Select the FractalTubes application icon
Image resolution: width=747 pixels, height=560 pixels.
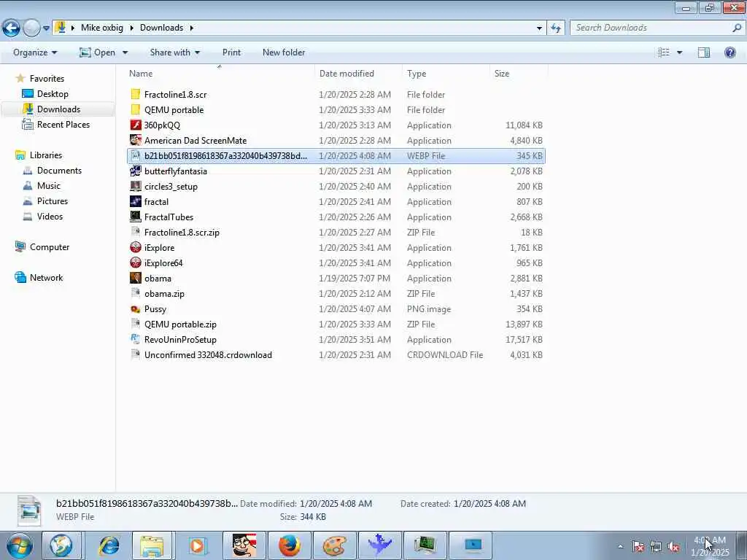(x=136, y=217)
